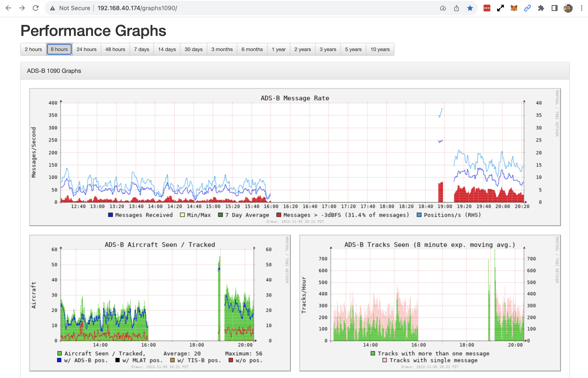Click the blue Messages Received legend swatch

point(111,215)
